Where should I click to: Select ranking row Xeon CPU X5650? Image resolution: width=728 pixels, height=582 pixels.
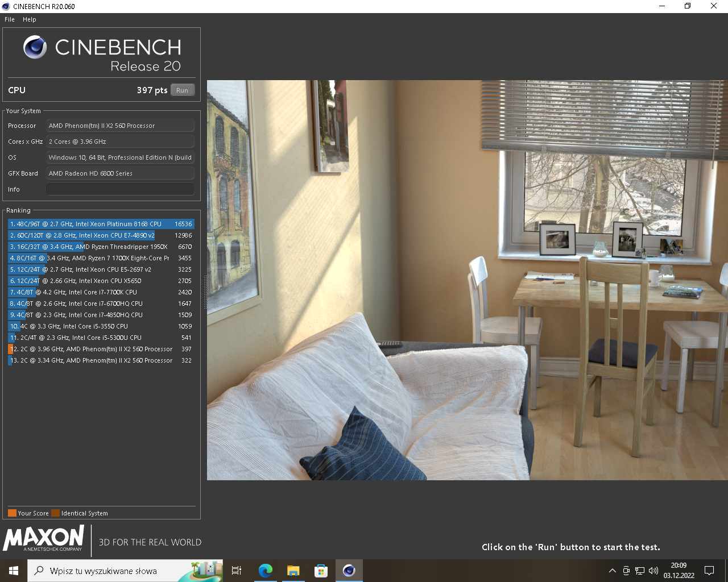(101, 281)
